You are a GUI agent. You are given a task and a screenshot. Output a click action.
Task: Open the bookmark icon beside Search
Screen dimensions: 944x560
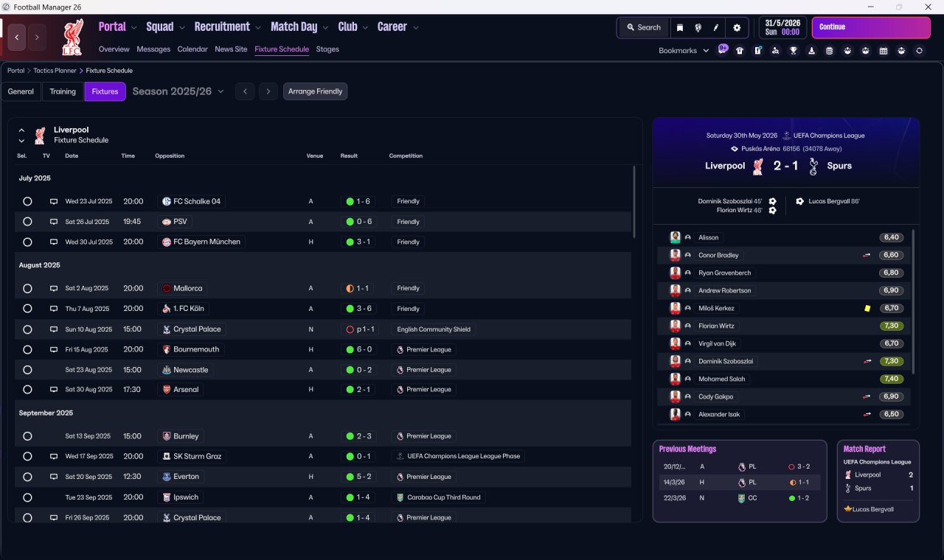point(680,28)
